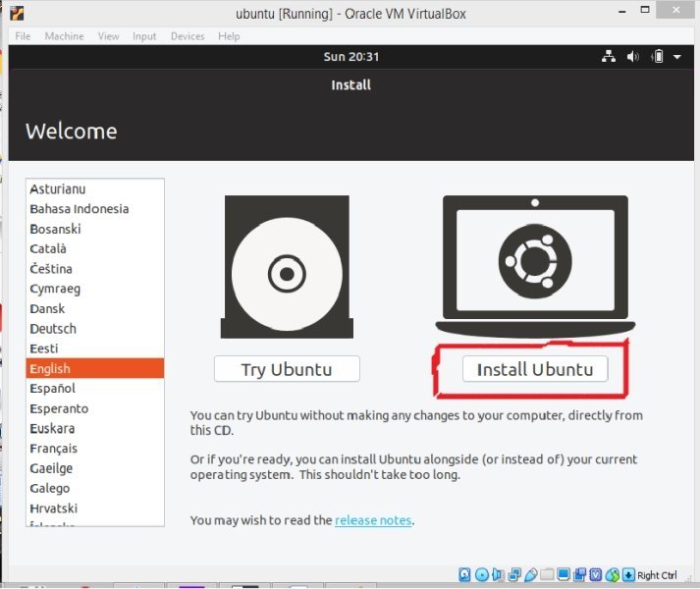The height and width of the screenshot is (589, 700).
Task: Open the clock showing Sun 20:31
Action: [350, 57]
